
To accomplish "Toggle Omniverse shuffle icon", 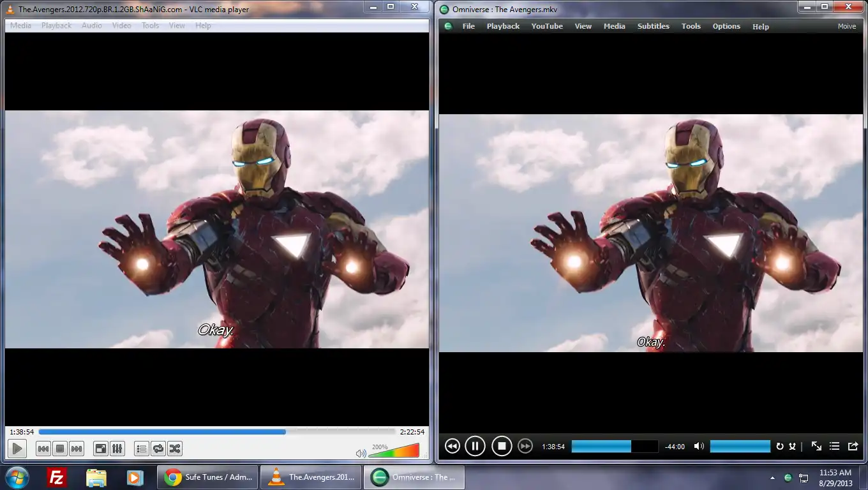I will 792,447.
